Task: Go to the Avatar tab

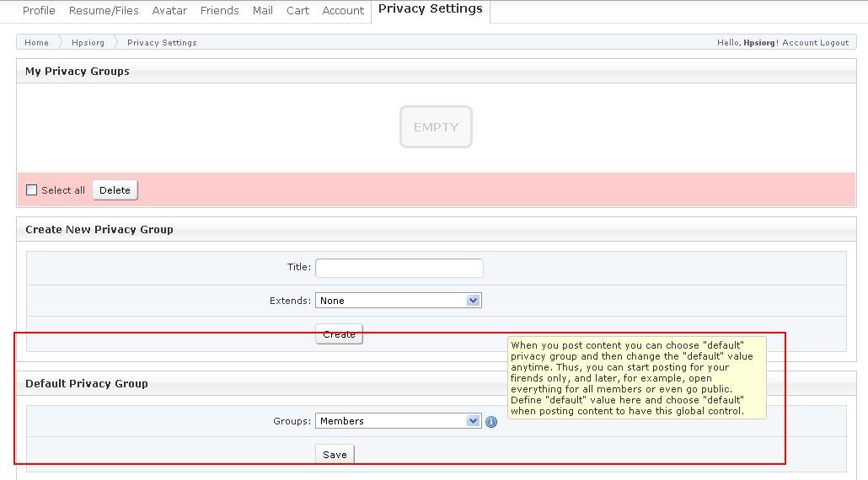Action: click(x=169, y=11)
